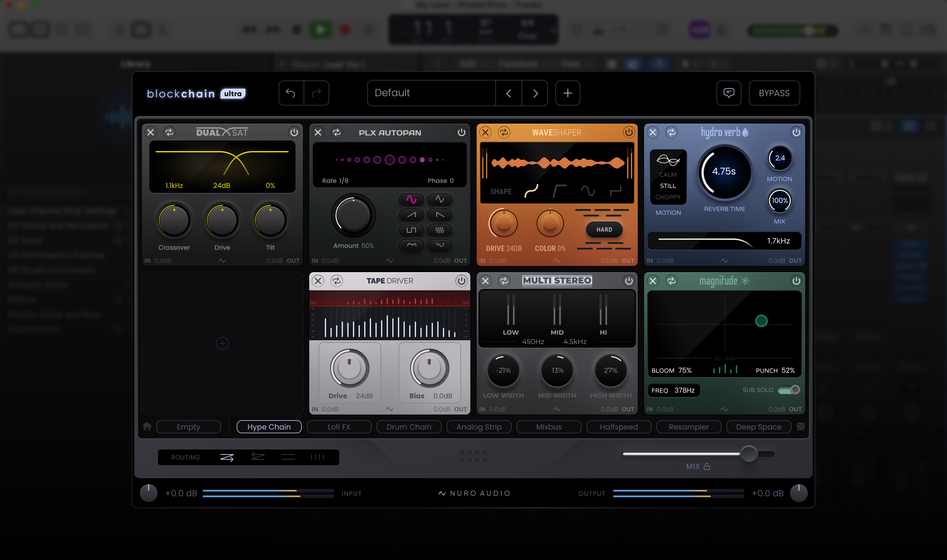This screenshot has height=560, width=947.
Task: Click the randomize dice icon
Action: click(801, 426)
